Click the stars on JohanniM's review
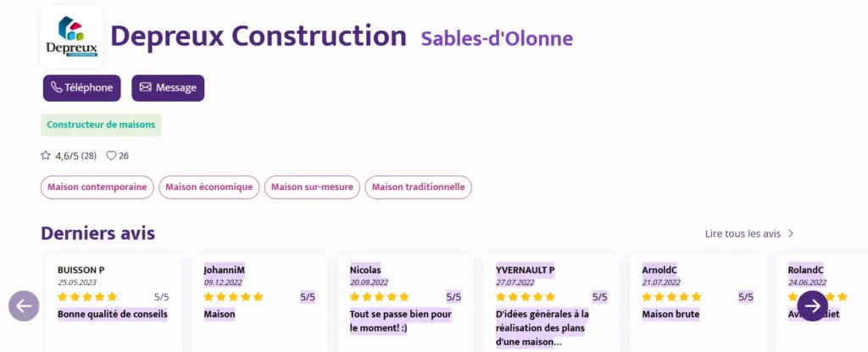Screen dimensions: 868x352 (x=233, y=297)
